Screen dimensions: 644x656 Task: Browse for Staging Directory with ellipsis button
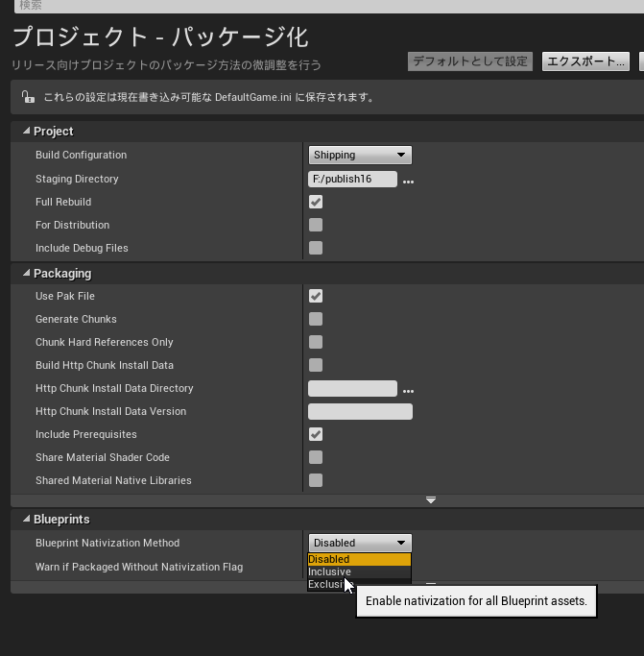(x=408, y=182)
